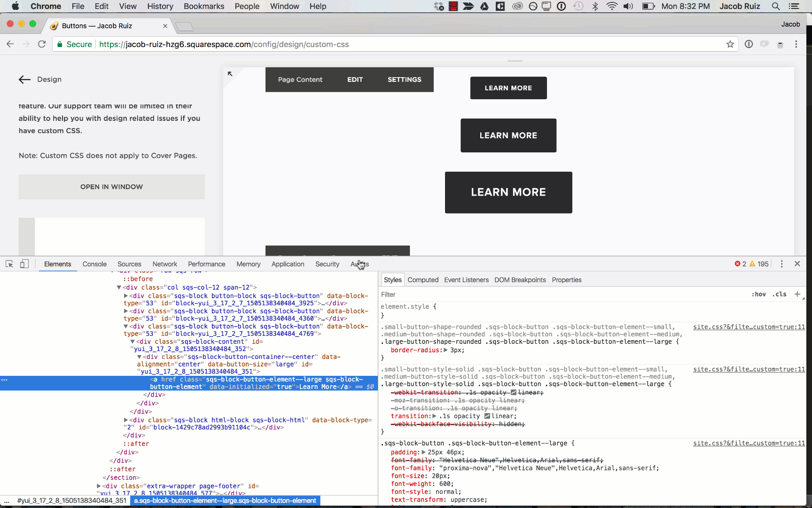Click the green Secure lock icon
The image size is (812, 508).
pos(60,44)
